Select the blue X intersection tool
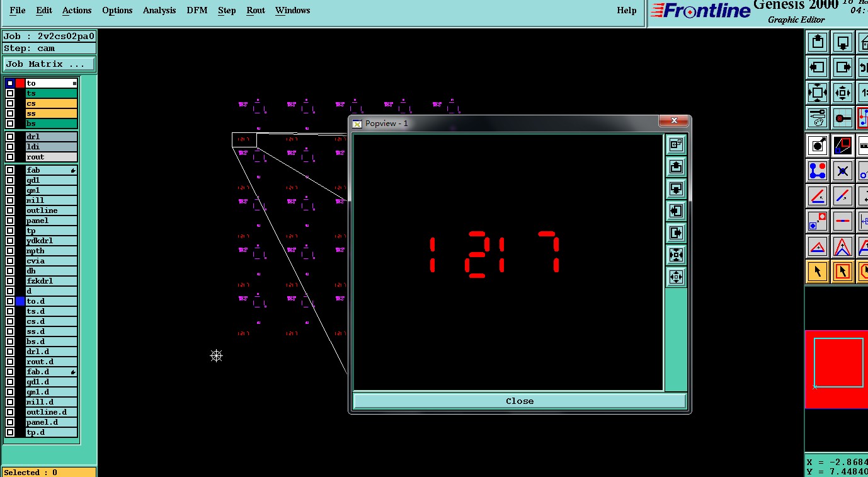 [843, 171]
